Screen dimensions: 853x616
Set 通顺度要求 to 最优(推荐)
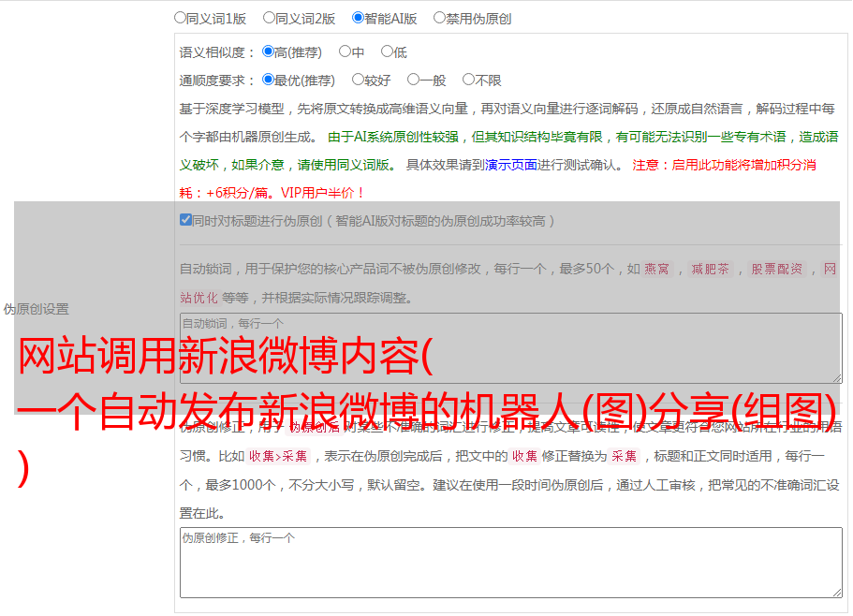268,80
